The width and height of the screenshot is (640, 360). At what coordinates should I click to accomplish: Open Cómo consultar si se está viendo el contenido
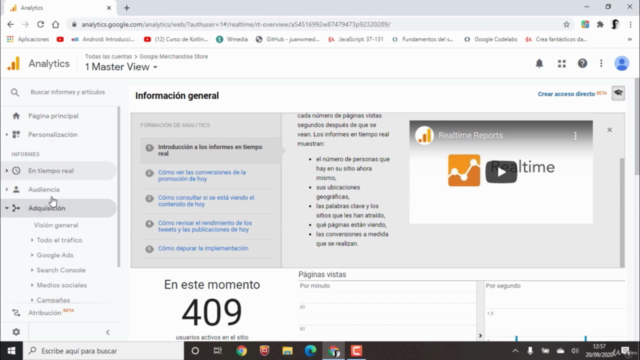[206, 201]
